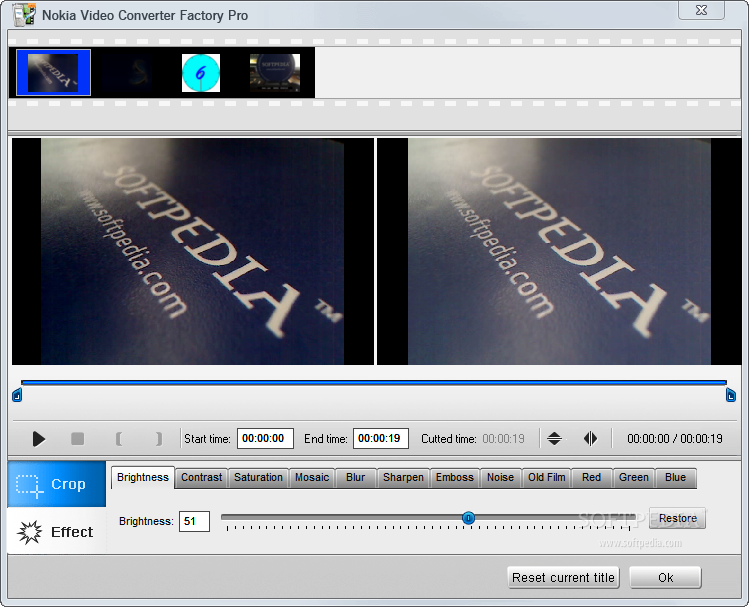Image resolution: width=749 pixels, height=607 pixels.
Task: Click the left trim marker on timeline
Action: click(x=17, y=395)
